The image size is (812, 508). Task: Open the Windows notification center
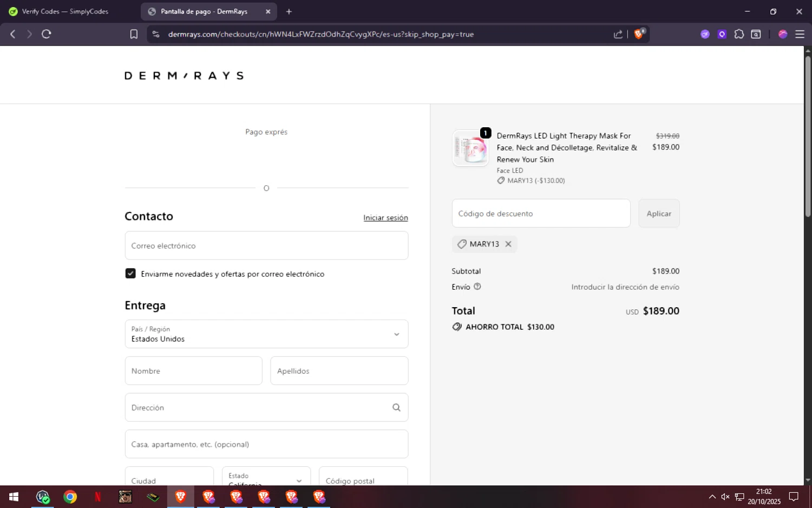(x=794, y=497)
